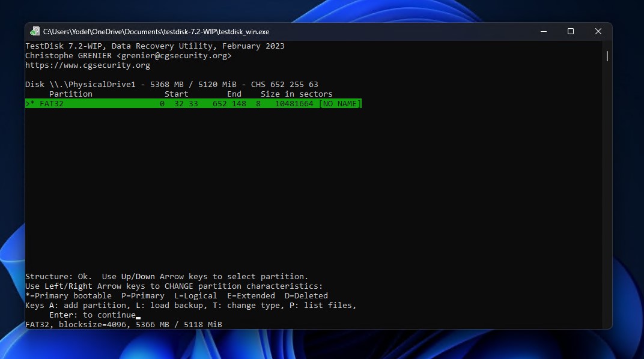Minimize the TestDisk console window
644x359 pixels.
(542, 31)
